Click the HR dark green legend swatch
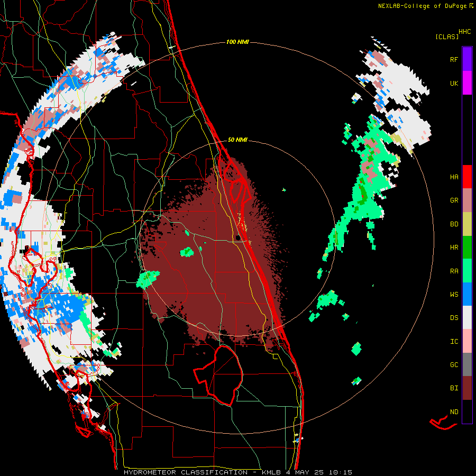 coord(467,248)
